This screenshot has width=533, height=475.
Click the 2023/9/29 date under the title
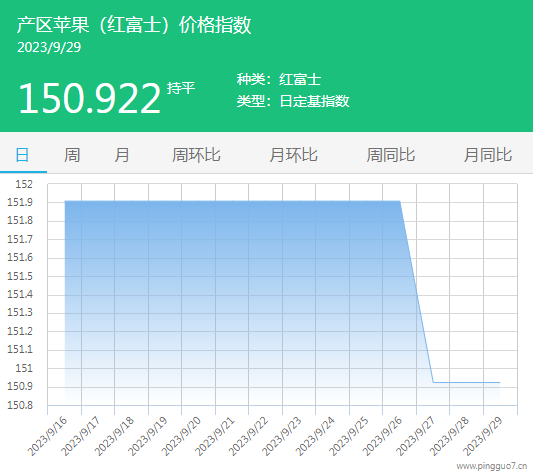click(x=49, y=47)
